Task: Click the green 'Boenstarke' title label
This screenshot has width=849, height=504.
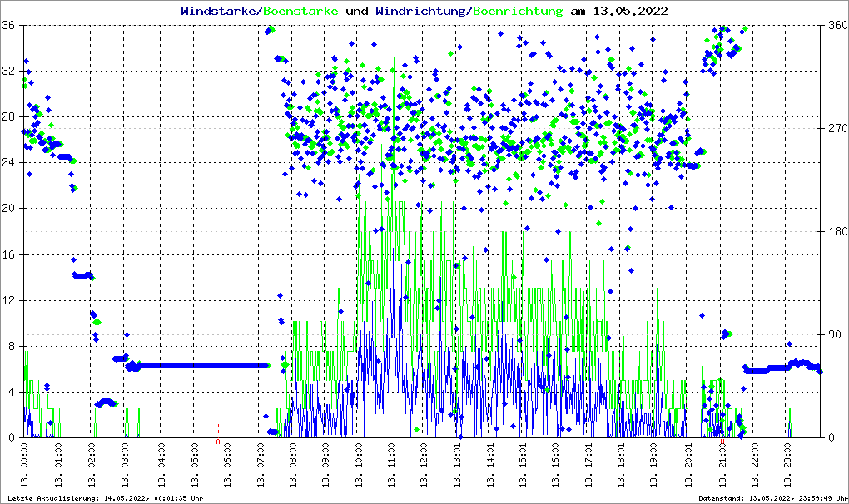Action: (x=300, y=12)
